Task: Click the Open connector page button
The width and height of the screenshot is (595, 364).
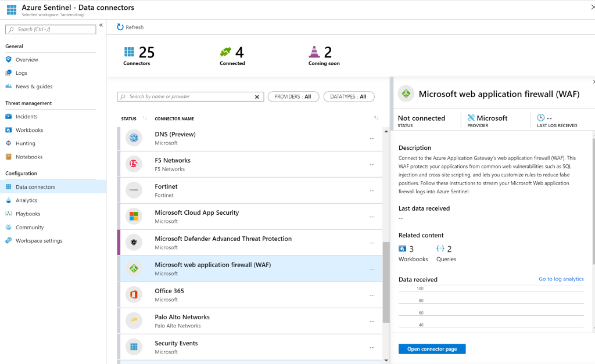Action: tap(432, 349)
